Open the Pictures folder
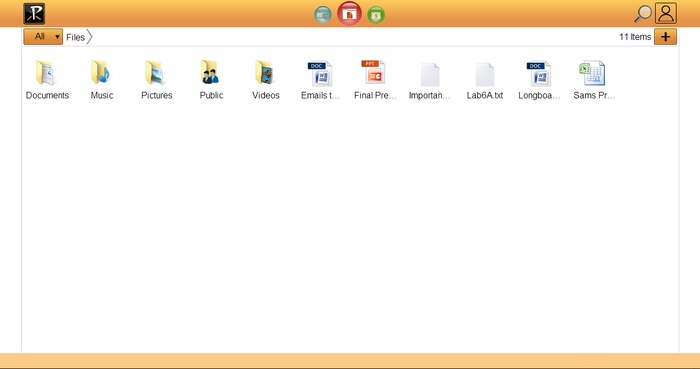This screenshot has height=369, width=700. [157, 80]
